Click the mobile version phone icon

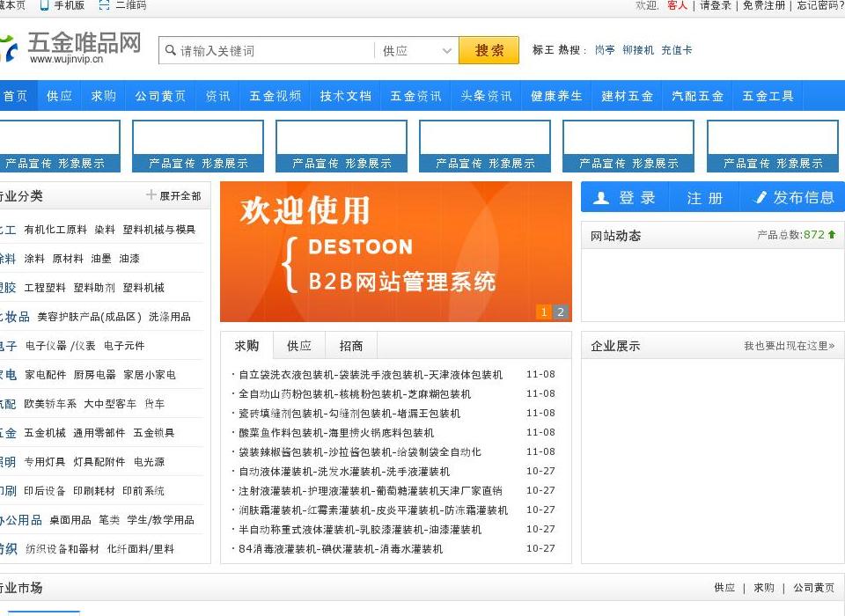[x=44, y=5]
